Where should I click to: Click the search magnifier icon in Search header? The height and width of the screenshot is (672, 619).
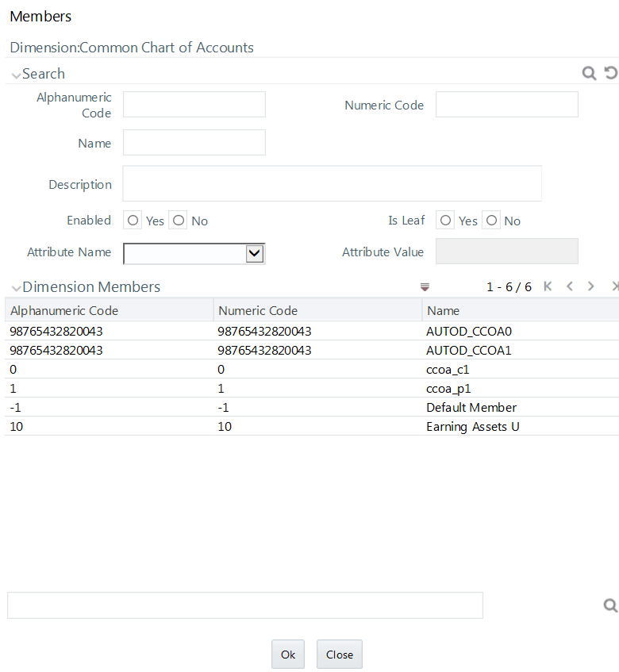pyautogui.click(x=589, y=73)
